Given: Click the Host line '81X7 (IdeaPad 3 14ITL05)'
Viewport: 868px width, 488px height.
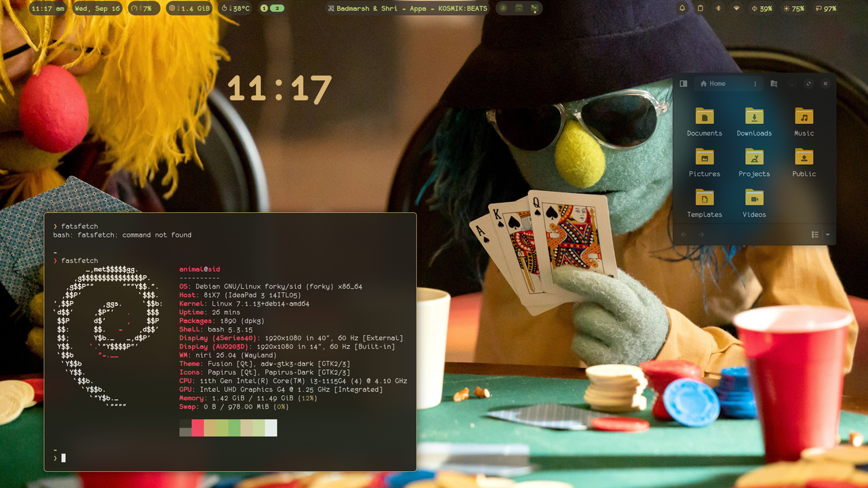Looking at the screenshot, I should pos(240,296).
